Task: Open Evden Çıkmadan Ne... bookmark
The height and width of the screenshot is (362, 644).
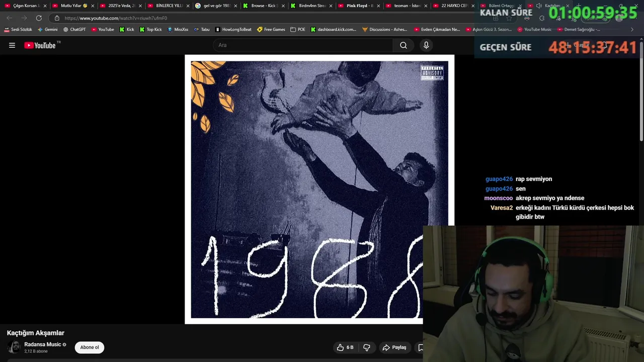Action: pyautogui.click(x=437, y=30)
